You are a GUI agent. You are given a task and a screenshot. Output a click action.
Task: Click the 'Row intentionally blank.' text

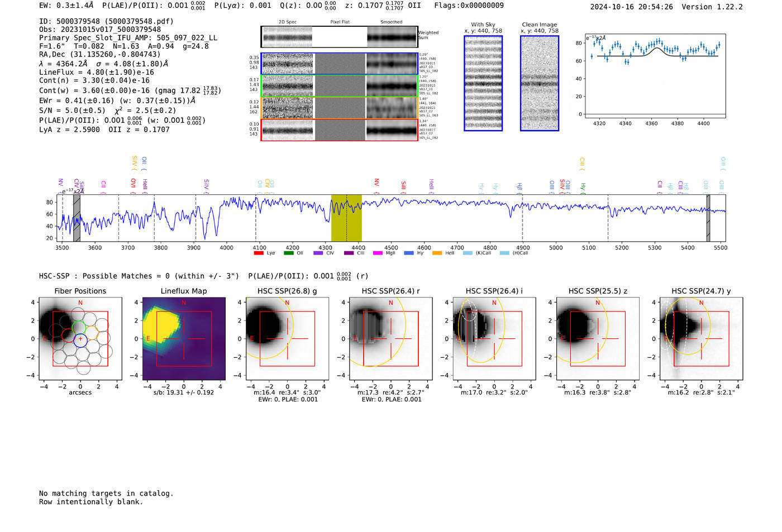tap(91, 502)
